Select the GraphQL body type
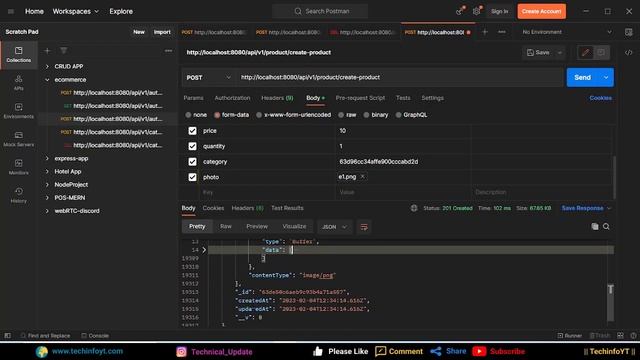Screen dimensions: 640x360 398,115
